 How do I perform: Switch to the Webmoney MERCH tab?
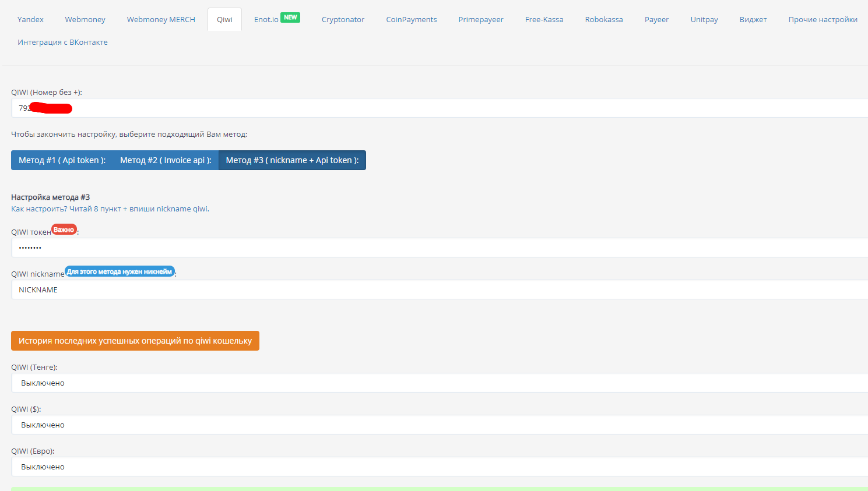tap(161, 19)
